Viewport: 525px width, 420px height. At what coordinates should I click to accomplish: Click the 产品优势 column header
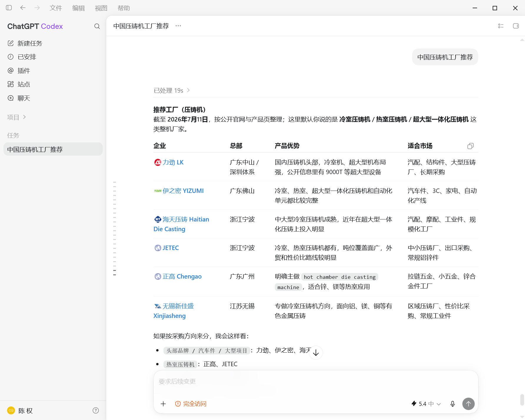coord(287,146)
